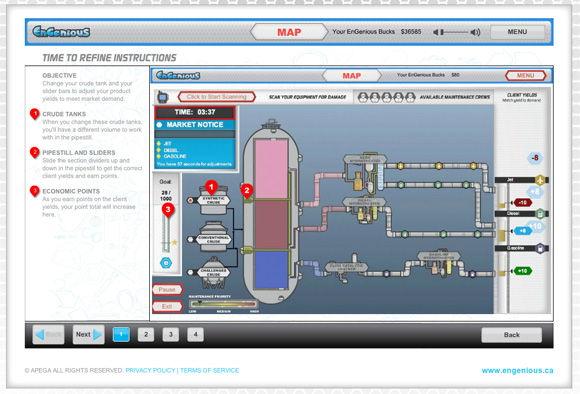Adjust the volume slider in header
This screenshot has height=394, width=580.
tap(455, 32)
